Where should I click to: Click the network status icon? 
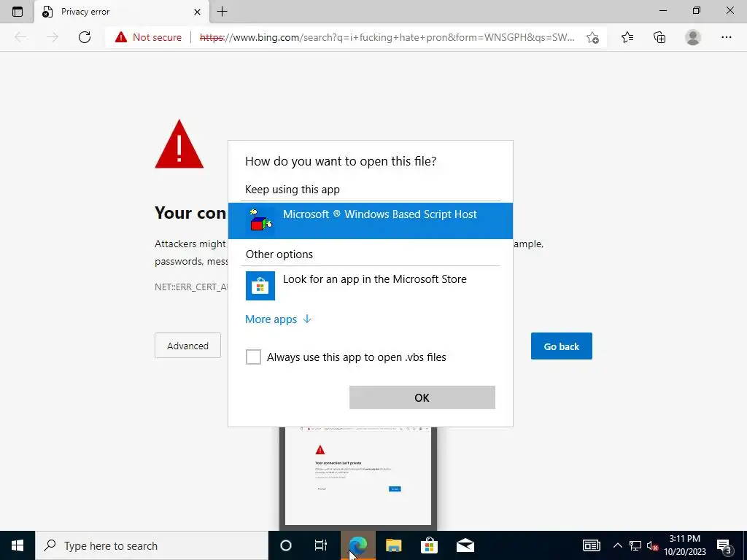[x=635, y=545]
